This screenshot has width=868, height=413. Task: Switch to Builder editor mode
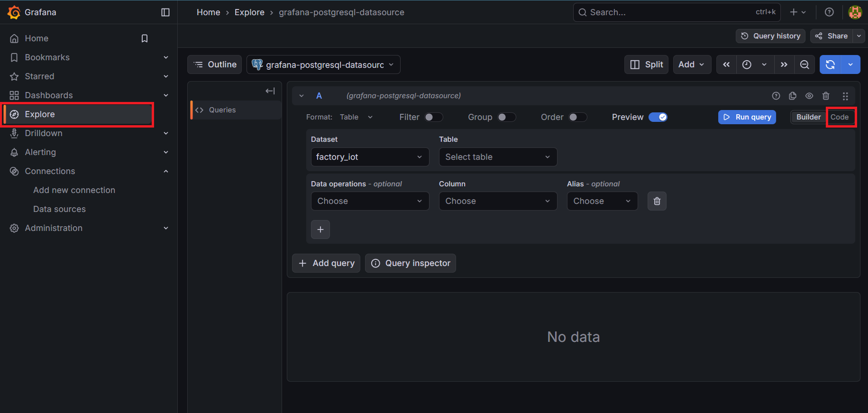808,117
